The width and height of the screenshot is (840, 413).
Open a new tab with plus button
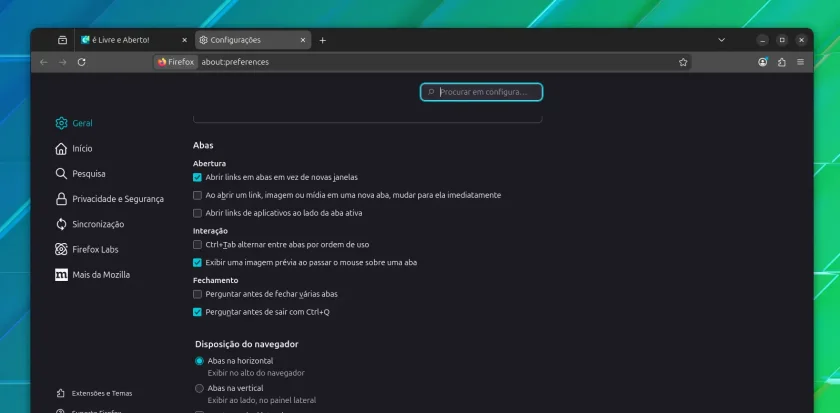coord(322,40)
